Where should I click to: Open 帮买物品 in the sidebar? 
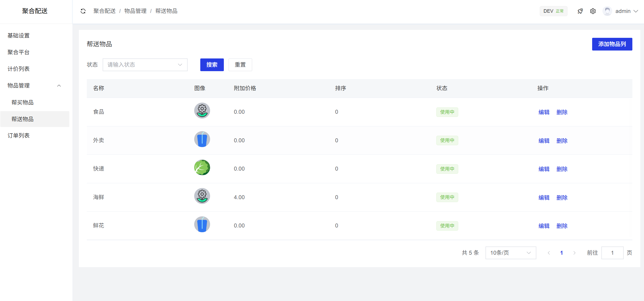(x=22, y=102)
